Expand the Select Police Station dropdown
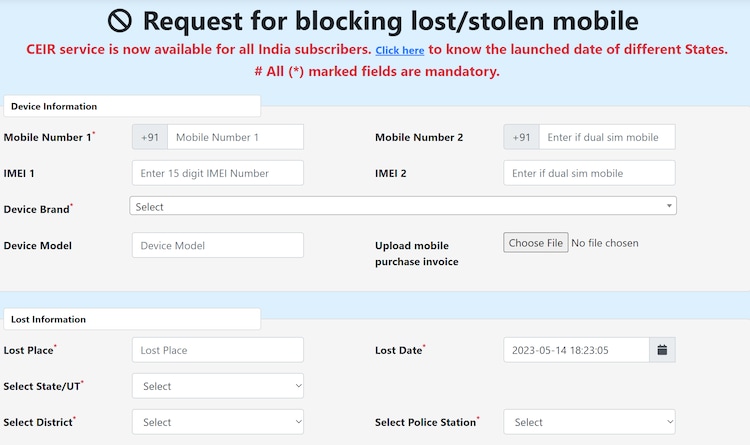The image size is (750, 445). point(590,422)
